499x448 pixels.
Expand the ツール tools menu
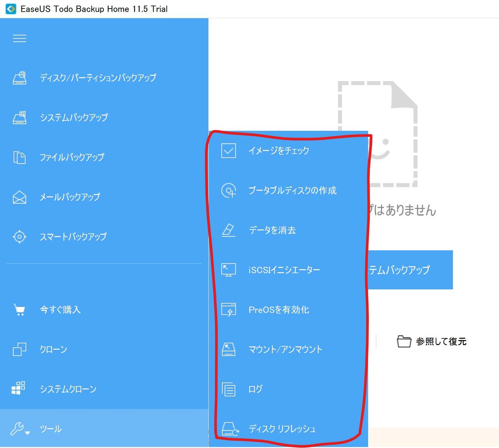pyautogui.click(x=104, y=428)
